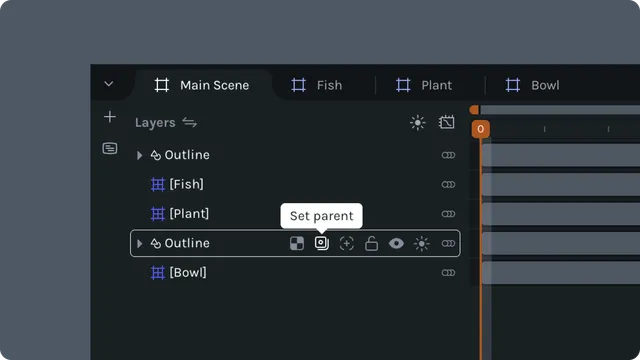Image resolution: width=640 pixels, height=360 pixels.
Task: Toggle the solo sun icon in Layers header
Action: 418,122
